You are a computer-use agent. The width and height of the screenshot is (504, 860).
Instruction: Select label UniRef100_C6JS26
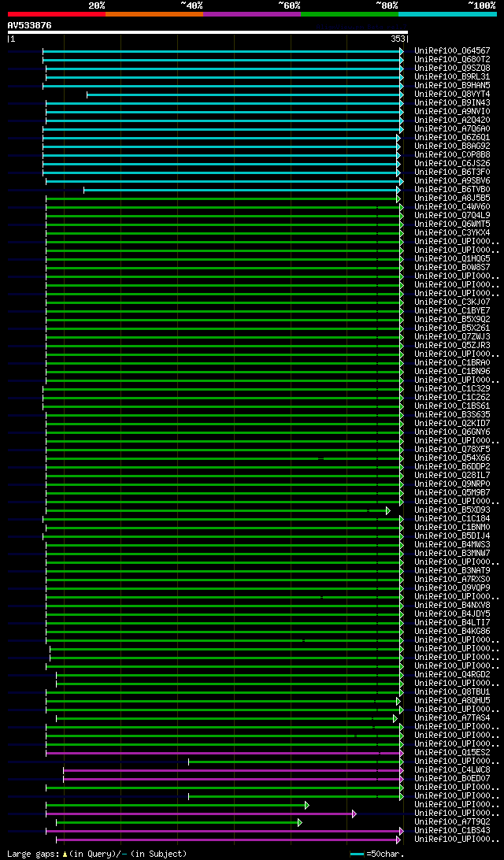[453, 164]
